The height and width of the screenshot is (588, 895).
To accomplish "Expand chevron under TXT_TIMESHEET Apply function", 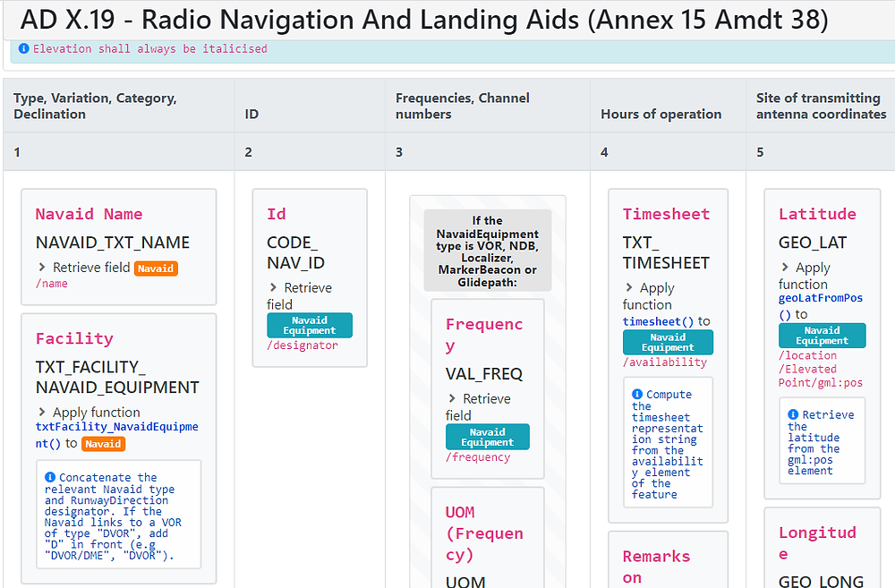I will coord(629,288).
